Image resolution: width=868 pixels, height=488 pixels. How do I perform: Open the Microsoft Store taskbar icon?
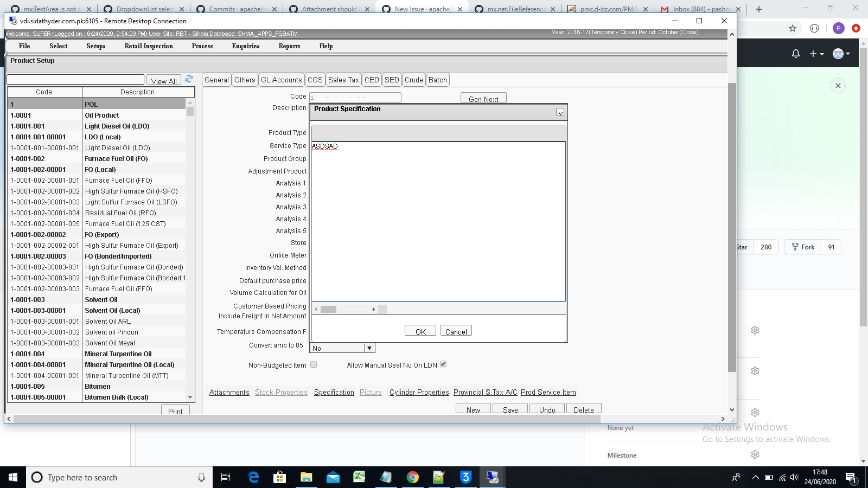279,477
